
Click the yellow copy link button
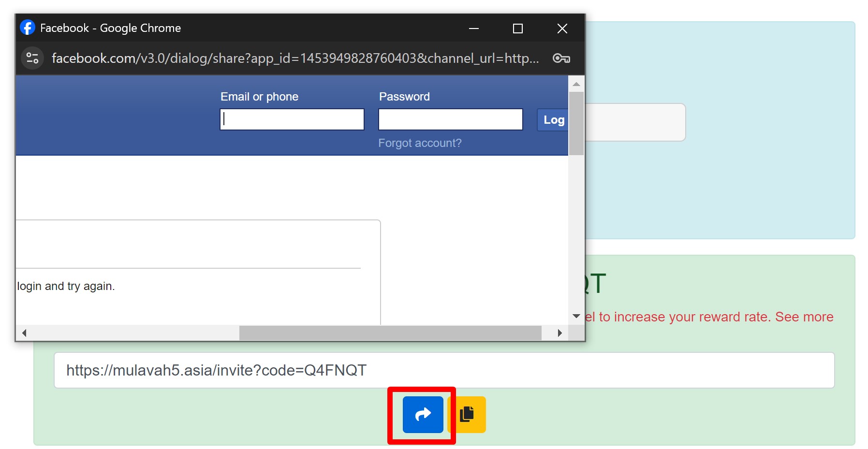point(468,414)
